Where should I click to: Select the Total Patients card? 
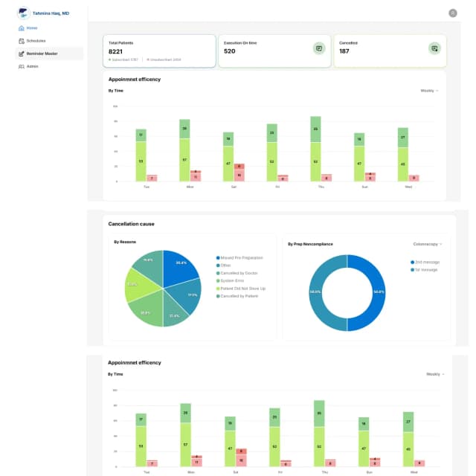(159, 51)
